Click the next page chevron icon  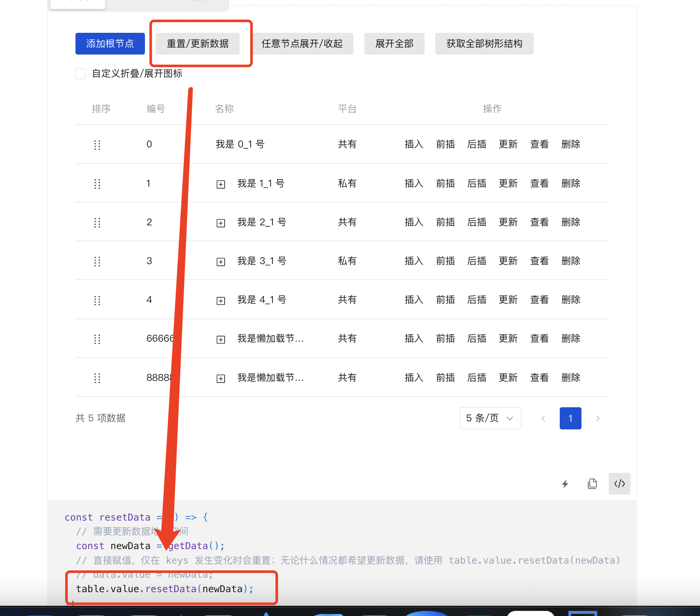tap(598, 418)
